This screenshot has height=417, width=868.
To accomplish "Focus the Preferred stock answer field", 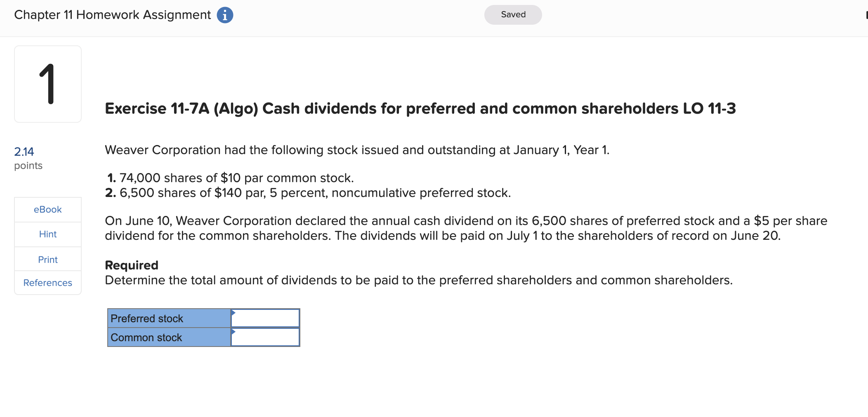I will 265,318.
